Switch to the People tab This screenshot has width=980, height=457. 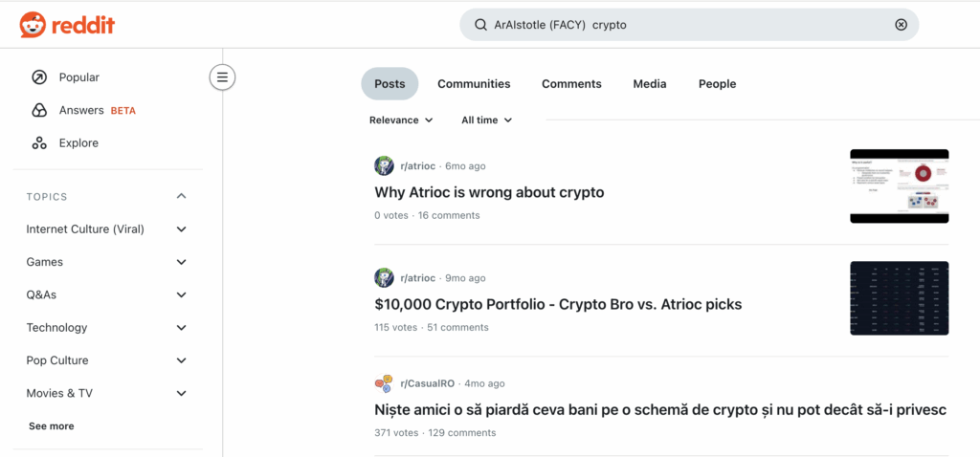(x=717, y=84)
